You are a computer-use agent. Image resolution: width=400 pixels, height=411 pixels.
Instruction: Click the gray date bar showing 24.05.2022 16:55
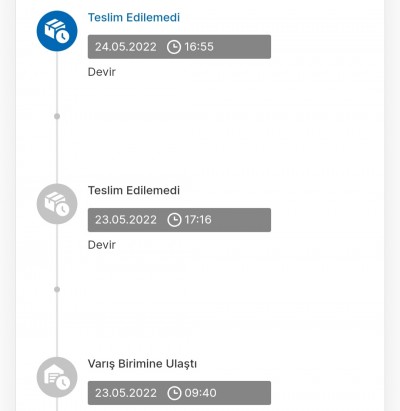(x=179, y=47)
